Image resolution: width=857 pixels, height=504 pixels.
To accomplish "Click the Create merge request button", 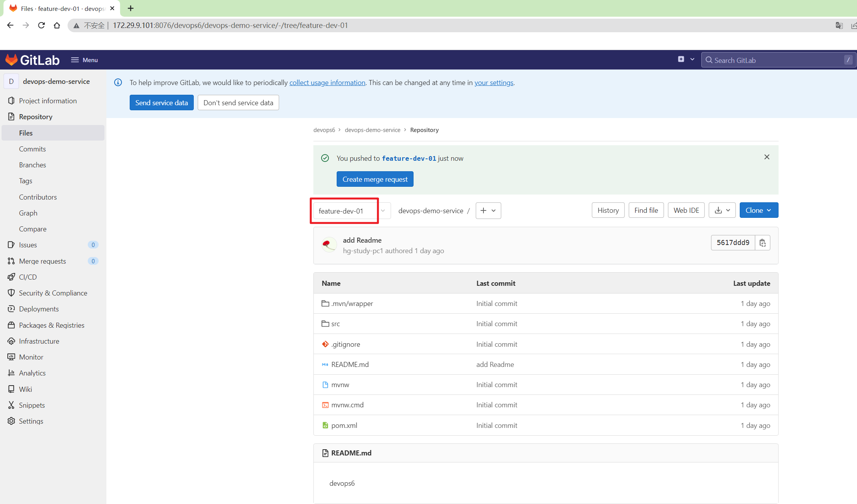I will pyautogui.click(x=374, y=179).
